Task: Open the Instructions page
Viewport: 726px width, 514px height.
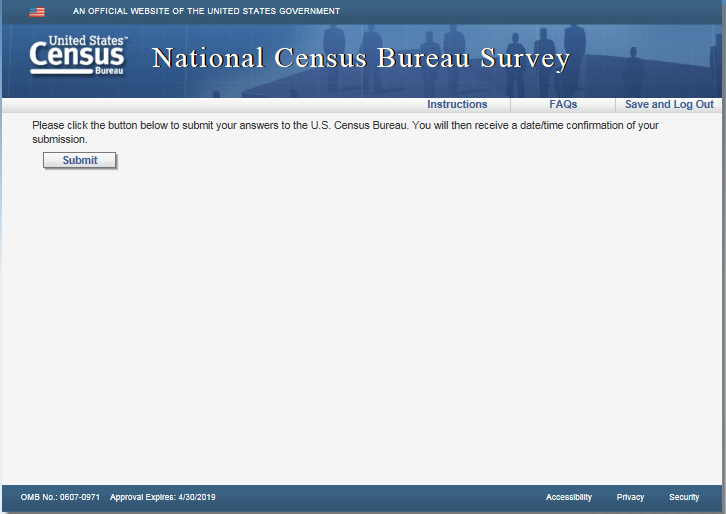Action: pos(457,105)
